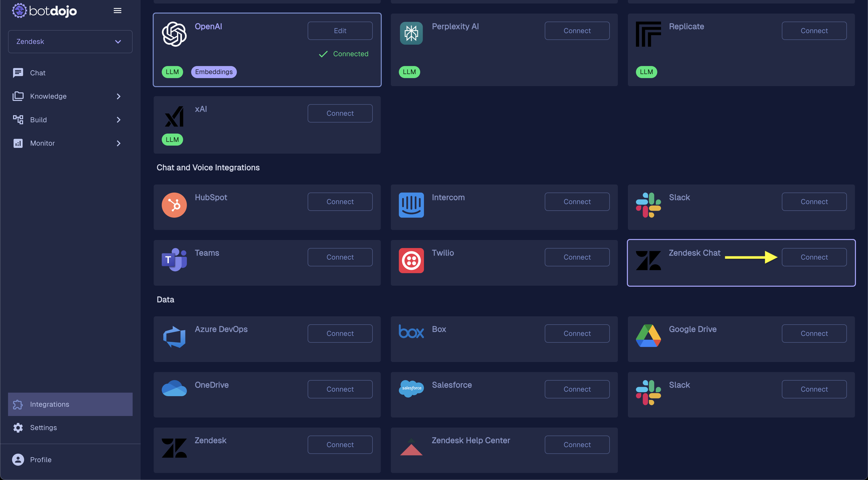The width and height of the screenshot is (868, 480).
Task: Click the Embeddings tag on OpenAI
Action: pyautogui.click(x=214, y=72)
